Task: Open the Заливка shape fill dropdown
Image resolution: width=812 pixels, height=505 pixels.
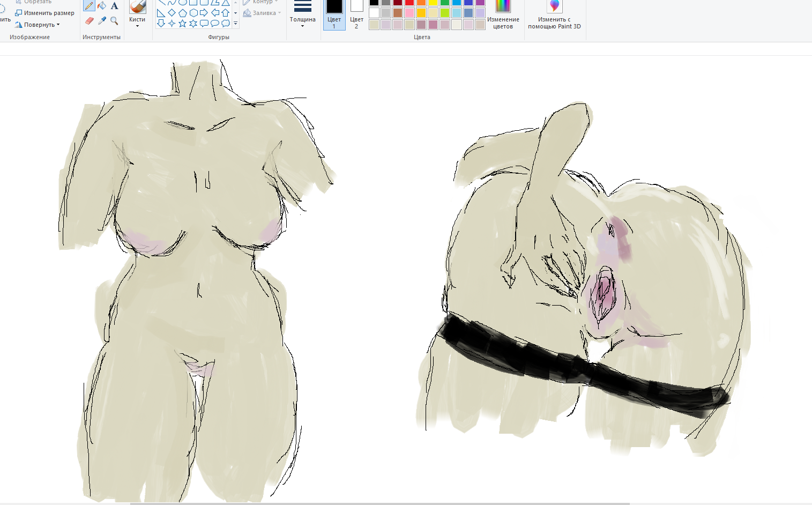Action: (x=262, y=13)
